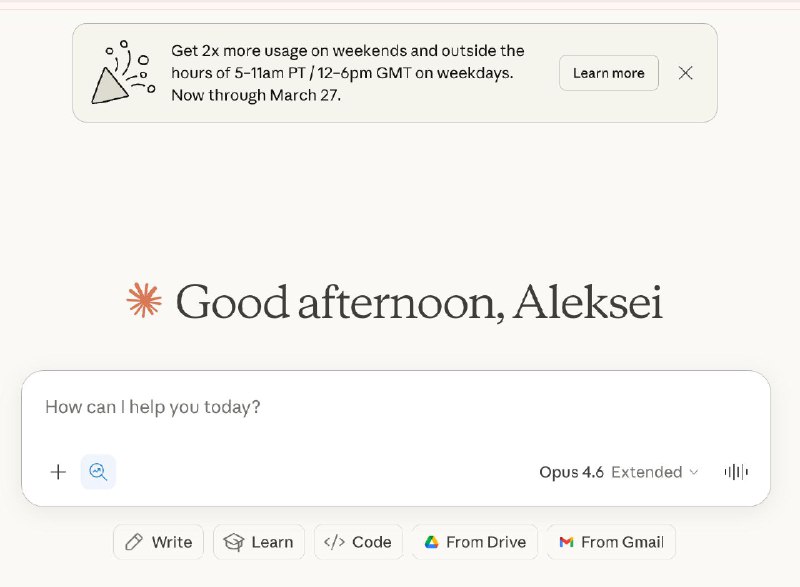Dismiss the 2x usage promo banner
This screenshot has width=800, height=587.
tap(685, 73)
